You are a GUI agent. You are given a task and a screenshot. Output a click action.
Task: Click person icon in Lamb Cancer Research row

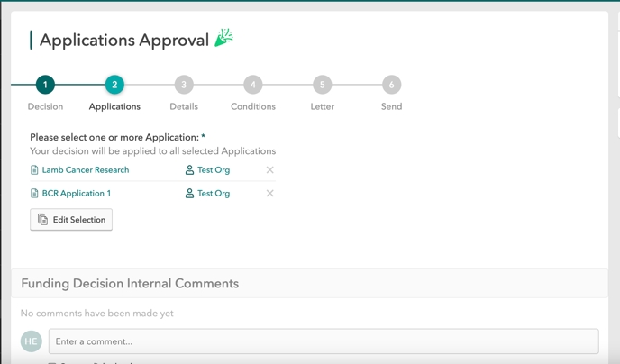point(189,170)
